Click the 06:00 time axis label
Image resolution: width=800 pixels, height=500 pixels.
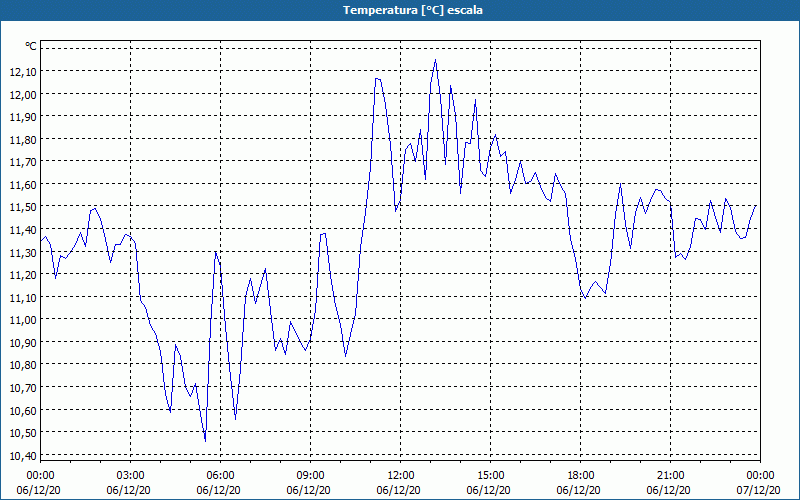click(220, 476)
